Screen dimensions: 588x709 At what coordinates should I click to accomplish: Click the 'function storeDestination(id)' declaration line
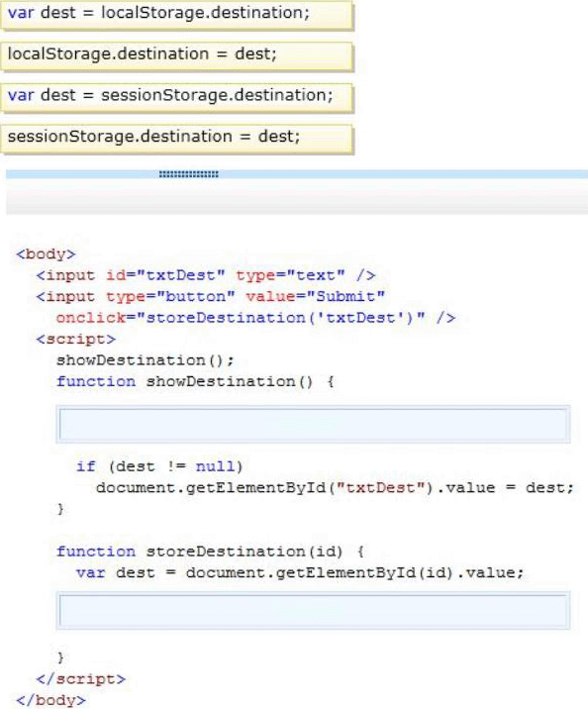(210, 552)
